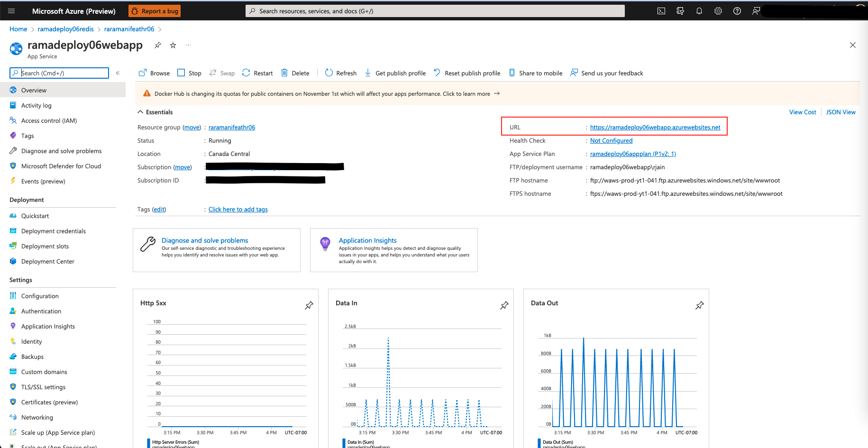The image size is (868, 448).
Task: Open the help question mark icon
Action: point(737,11)
